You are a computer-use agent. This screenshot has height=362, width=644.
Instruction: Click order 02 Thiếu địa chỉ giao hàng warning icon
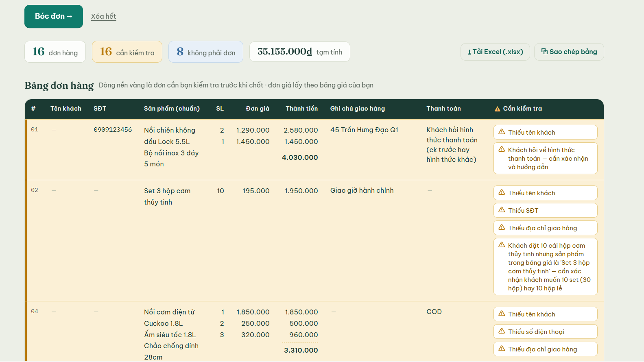pyautogui.click(x=502, y=227)
